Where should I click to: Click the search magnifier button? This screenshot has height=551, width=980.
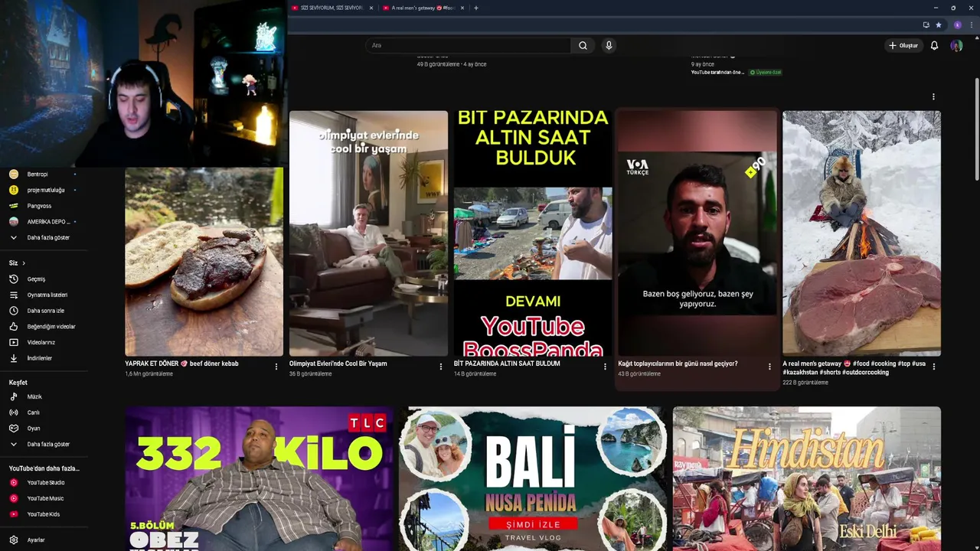click(583, 45)
